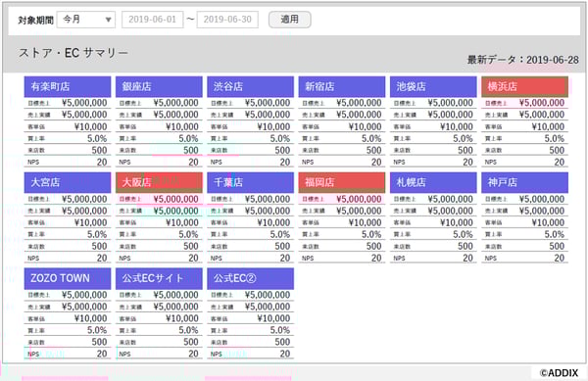Click 福岡店's 買上率 5.0% value
588x381 pixels.
point(371,234)
